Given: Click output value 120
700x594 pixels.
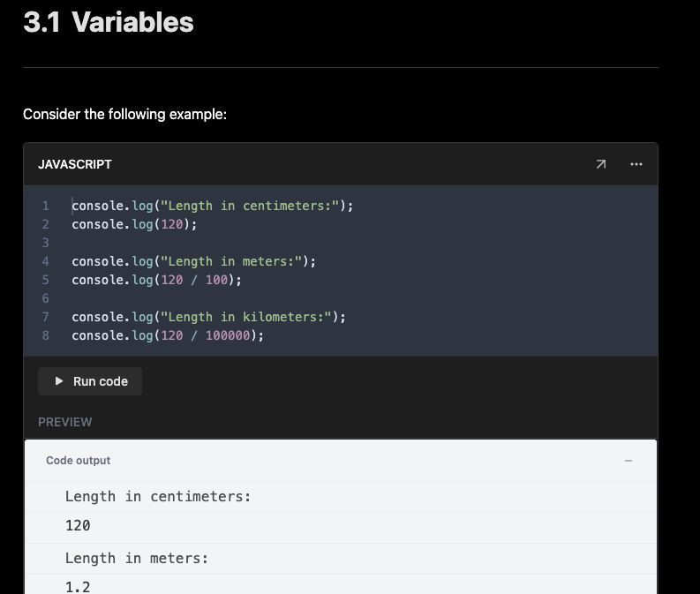Looking at the screenshot, I should [x=78, y=525].
